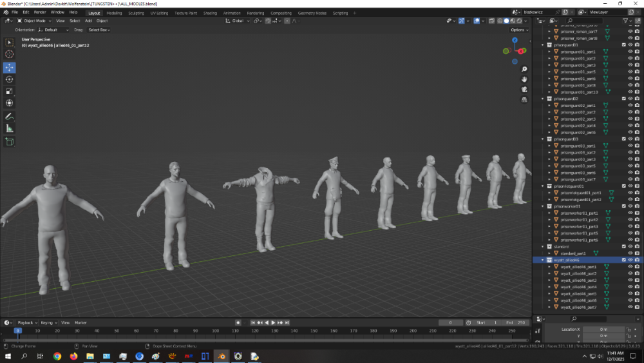This screenshot has width=644, height=363.
Task: Open the Drag Select Box dropdown
Action: click(x=99, y=30)
